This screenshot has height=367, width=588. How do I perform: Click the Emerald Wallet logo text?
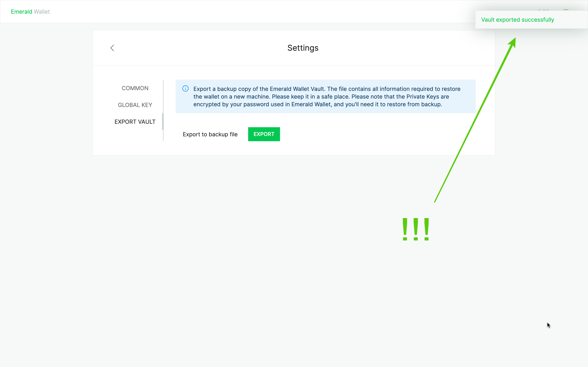30,12
